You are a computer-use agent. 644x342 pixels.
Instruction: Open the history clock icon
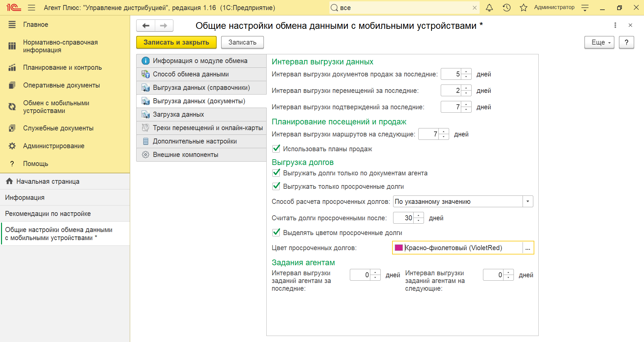[x=506, y=8]
